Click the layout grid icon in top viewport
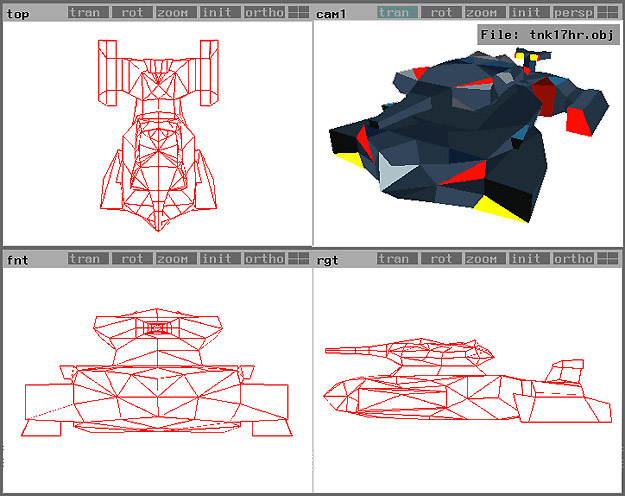This screenshot has height=496, width=625. click(x=299, y=12)
